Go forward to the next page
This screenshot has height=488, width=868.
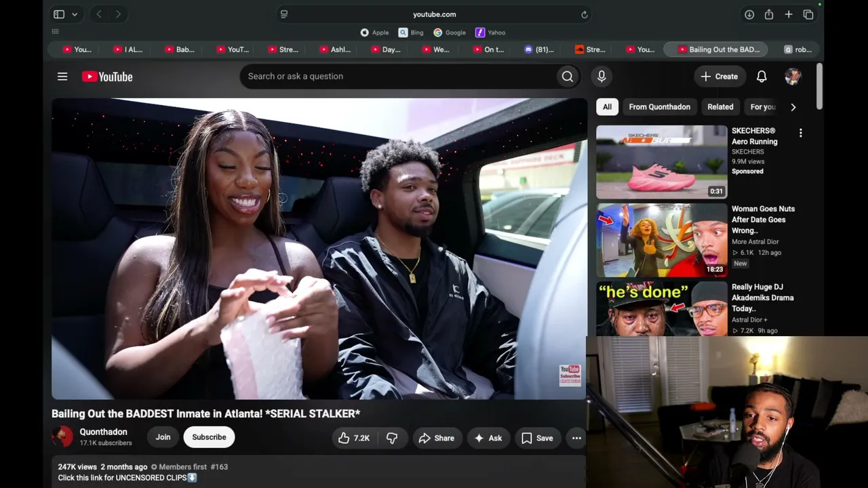[x=118, y=14]
